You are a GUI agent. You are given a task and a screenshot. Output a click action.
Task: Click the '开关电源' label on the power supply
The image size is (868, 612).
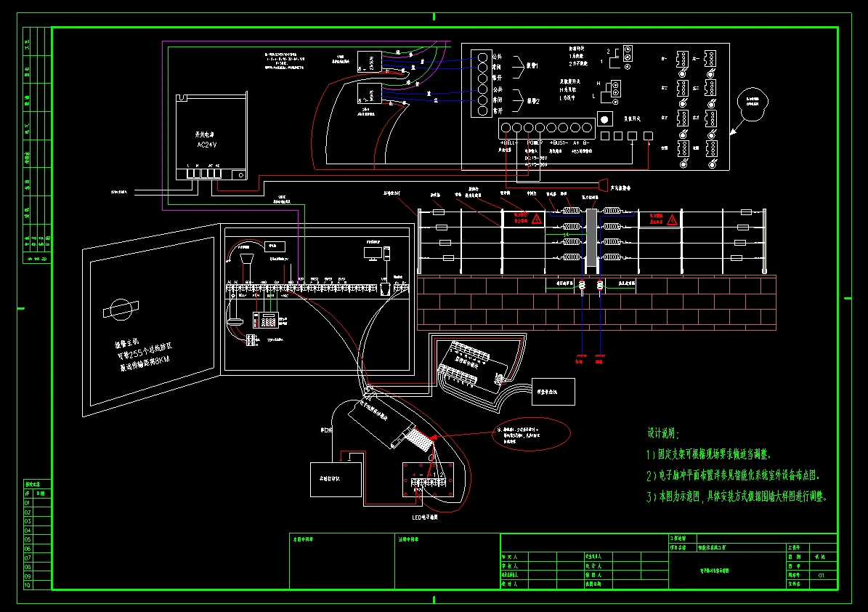pos(204,134)
